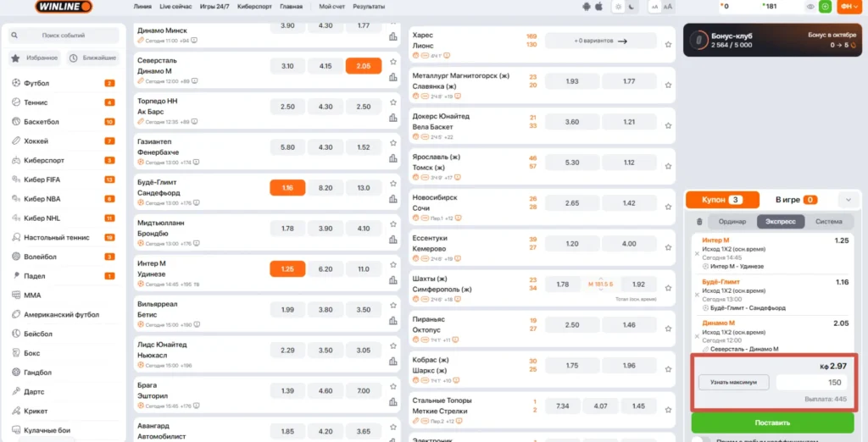This screenshot has width=868, height=442.
Task: Open the Ближайшие filter
Action: pos(92,58)
